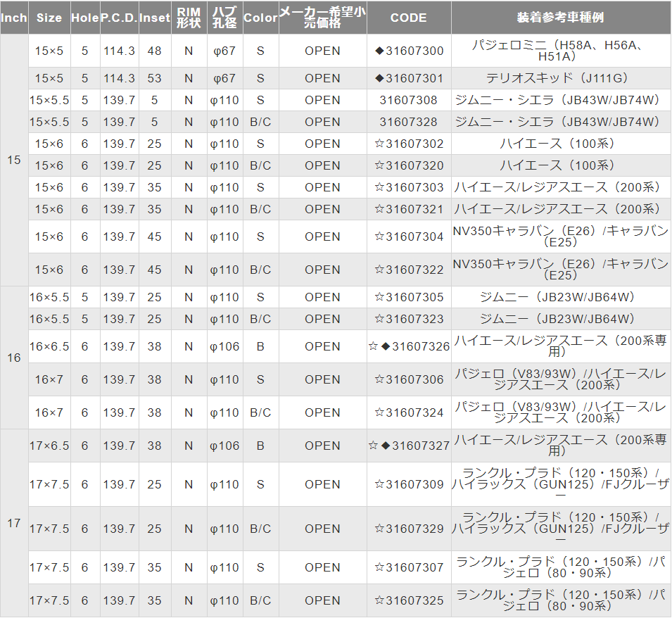Click the CODE column header

tap(409, 18)
